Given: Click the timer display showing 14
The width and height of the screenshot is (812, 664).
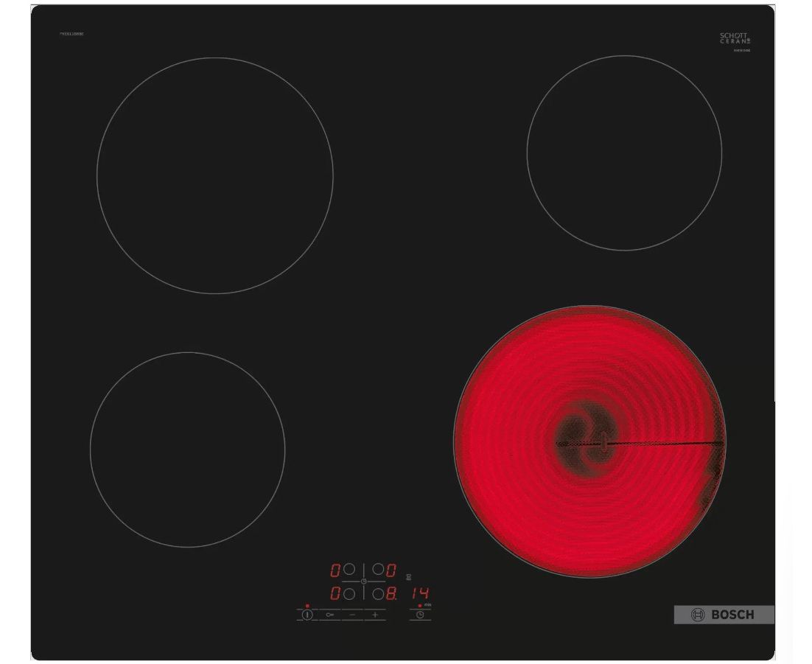Looking at the screenshot, I should tap(421, 593).
